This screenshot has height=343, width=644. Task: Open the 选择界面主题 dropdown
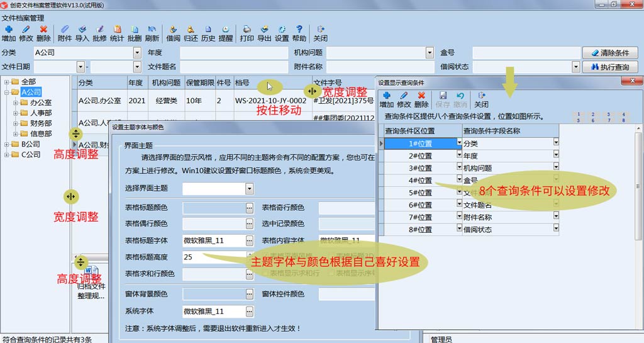click(249, 189)
